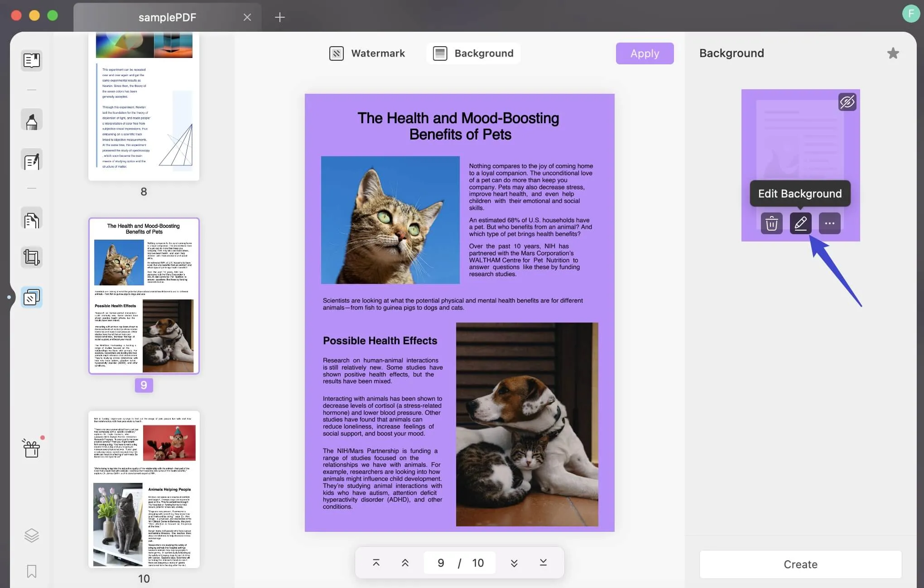
Task: Select the Crop Pages tool
Action: (x=32, y=258)
